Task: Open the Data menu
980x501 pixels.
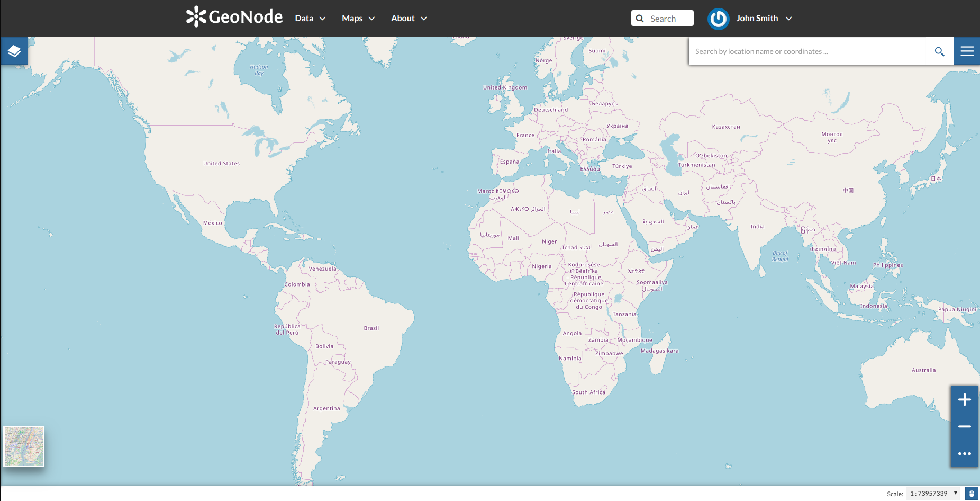Action: (310, 19)
